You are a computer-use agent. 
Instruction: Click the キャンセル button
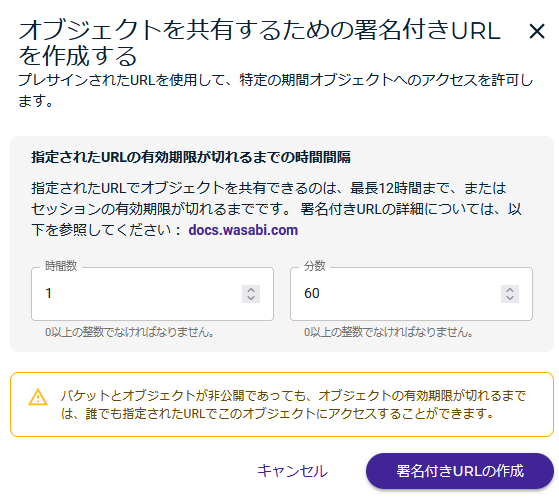(x=292, y=471)
